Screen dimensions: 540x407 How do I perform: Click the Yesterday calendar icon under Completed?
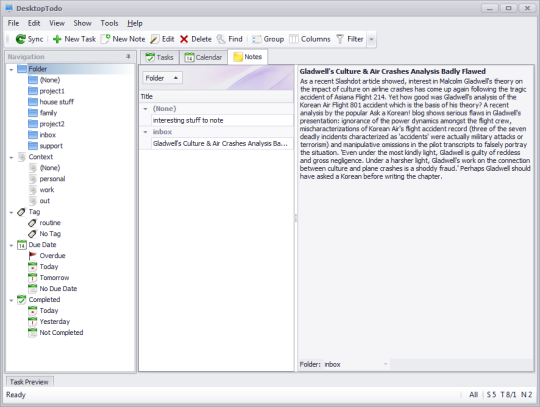tap(32, 322)
